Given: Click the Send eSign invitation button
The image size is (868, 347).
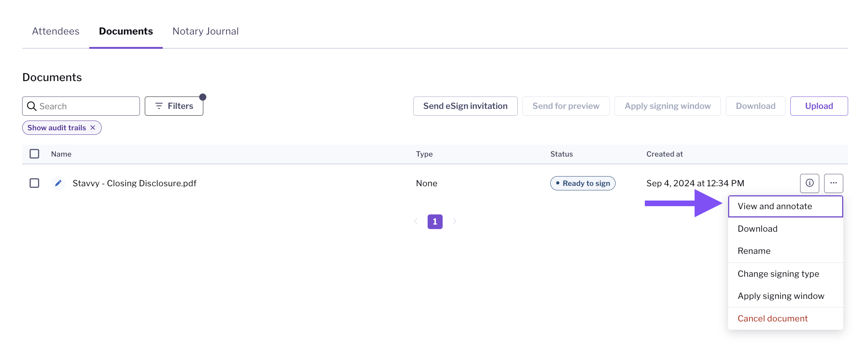Looking at the screenshot, I should pyautogui.click(x=466, y=106).
